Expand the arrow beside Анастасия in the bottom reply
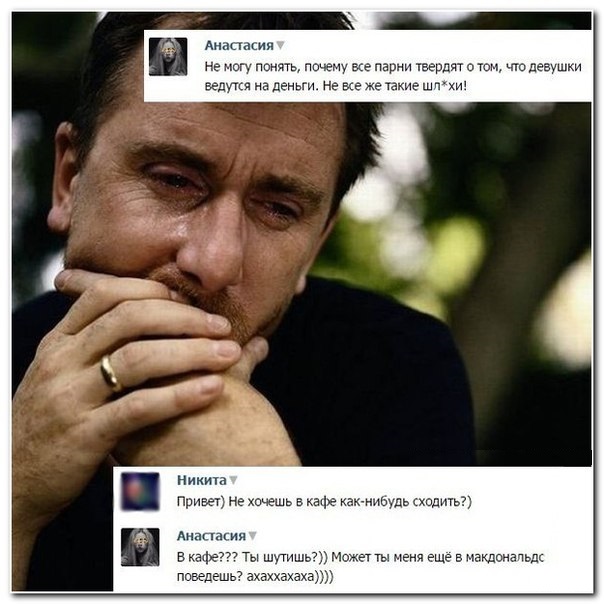 pyautogui.click(x=252, y=536)
